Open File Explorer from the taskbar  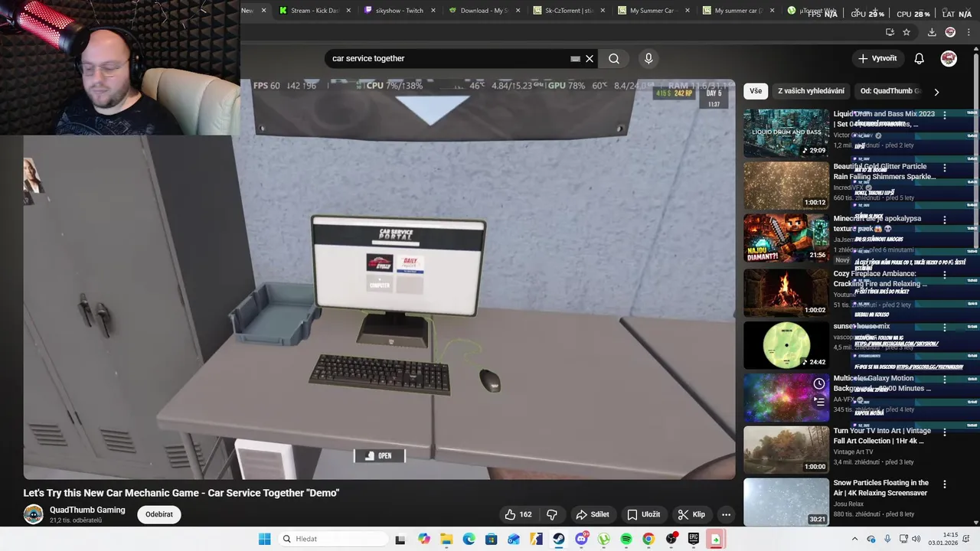coord(446,539)
